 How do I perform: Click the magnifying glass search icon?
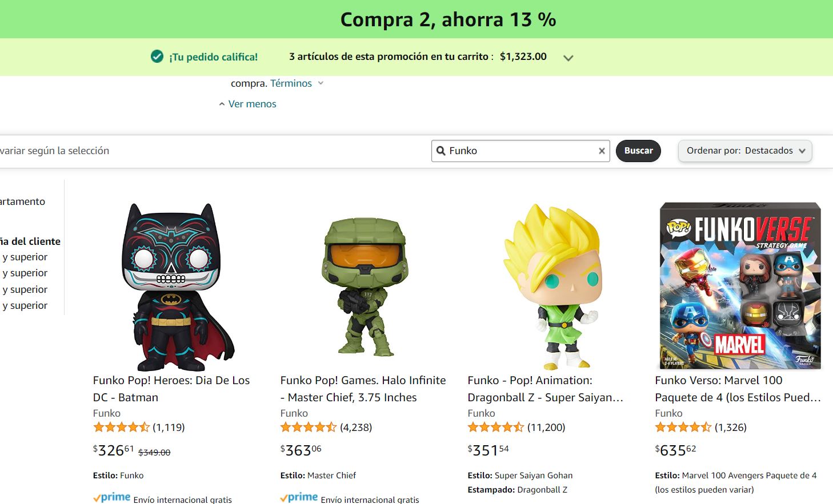tap(441, 151)
